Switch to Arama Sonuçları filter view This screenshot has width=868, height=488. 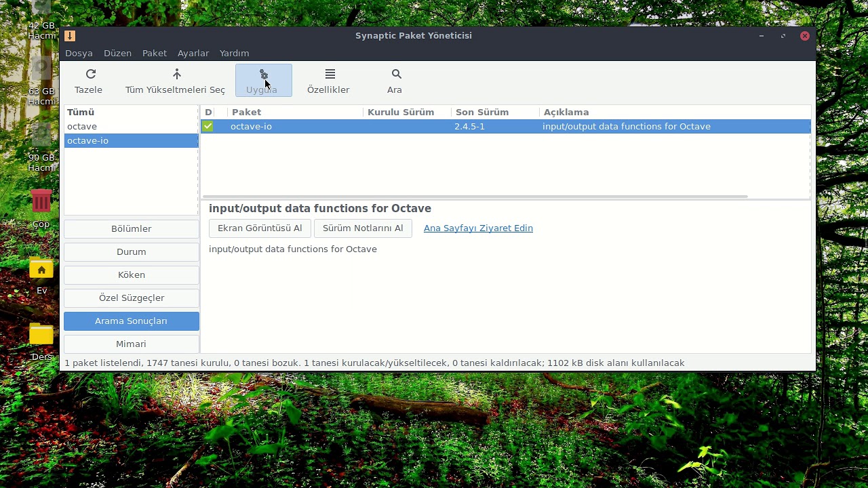132,321
